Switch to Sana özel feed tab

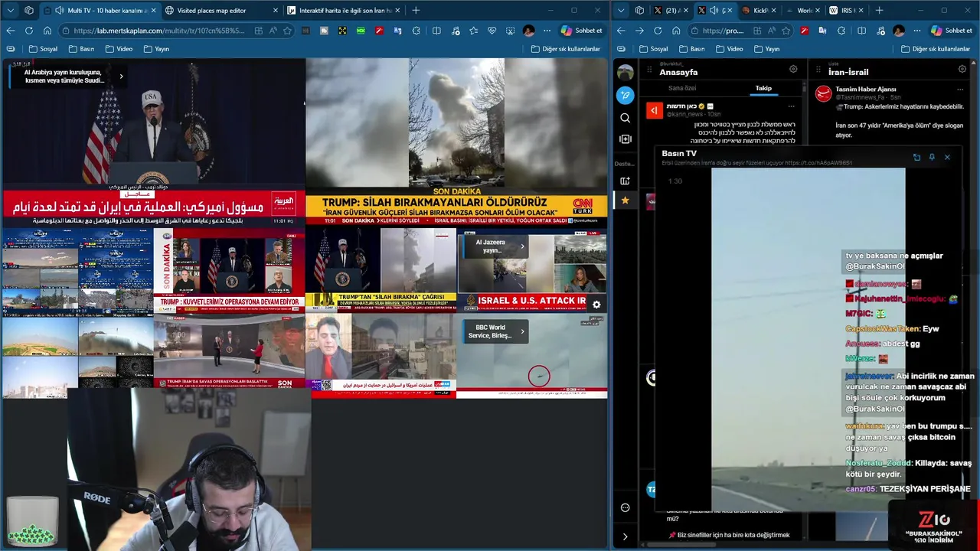[682, 88]
